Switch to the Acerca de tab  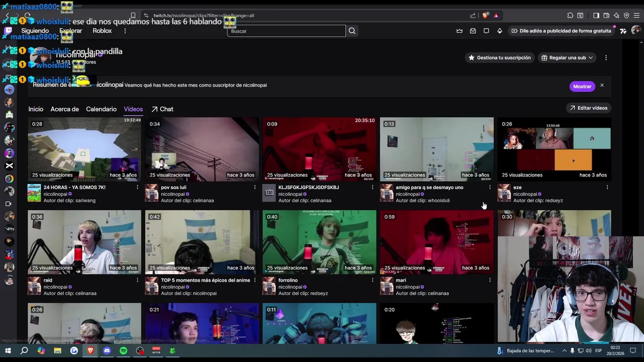64,109
